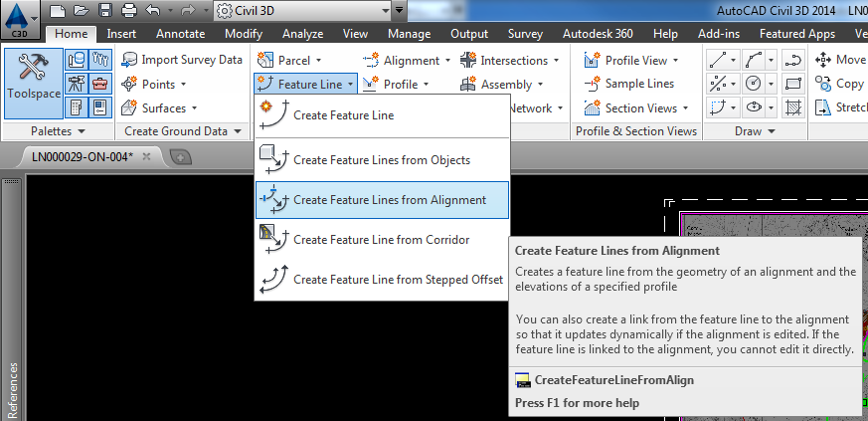The width and height of the screenshot is (868, 421).
Task: Select the Rectangle draw tool icon
Action: pos(793,84)
